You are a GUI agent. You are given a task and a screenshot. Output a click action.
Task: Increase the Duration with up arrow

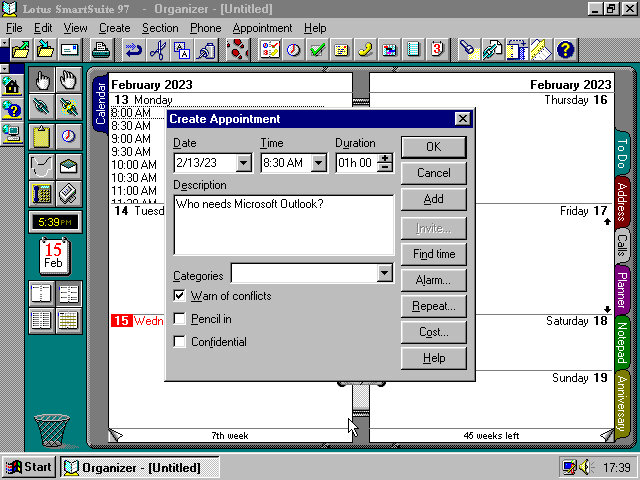(385, 158)
